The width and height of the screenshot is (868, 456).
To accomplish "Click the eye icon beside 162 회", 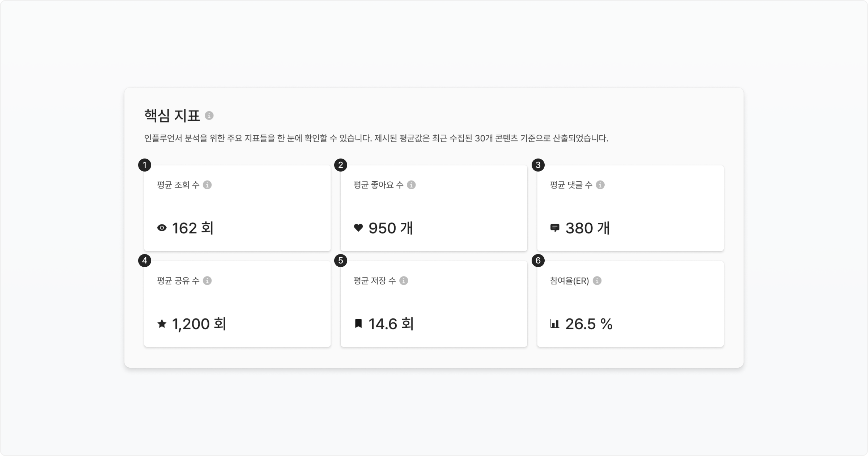I will click(162, 228).
